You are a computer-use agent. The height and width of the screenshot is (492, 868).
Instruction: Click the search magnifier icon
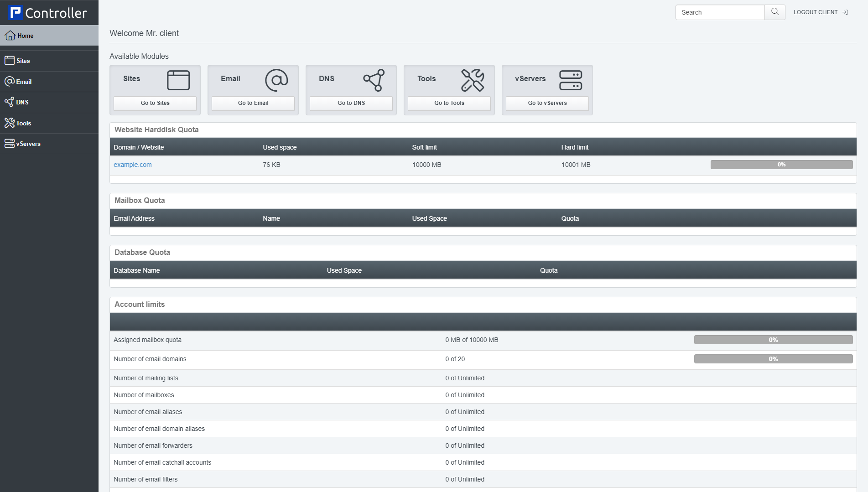774,12
